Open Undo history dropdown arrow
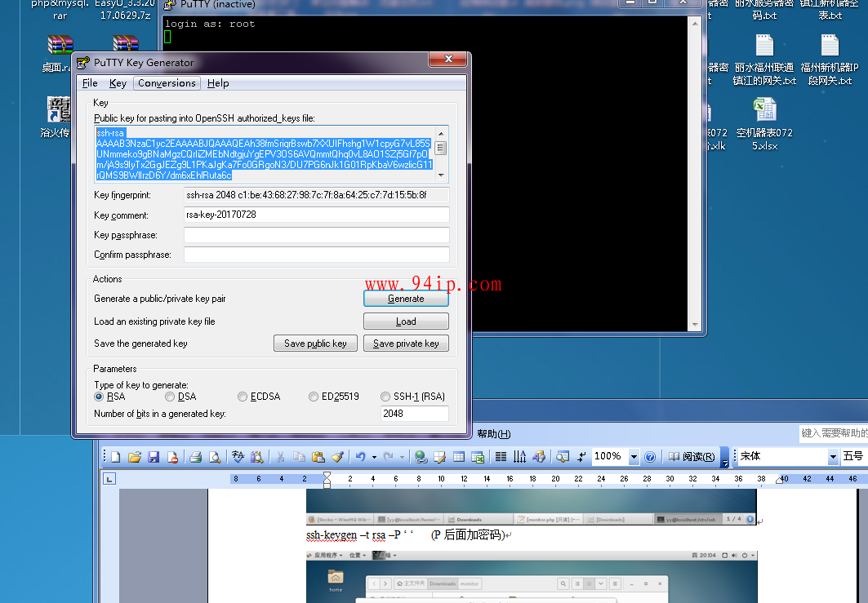The height and width of the screenshot is (603, 868). point(375,457)
